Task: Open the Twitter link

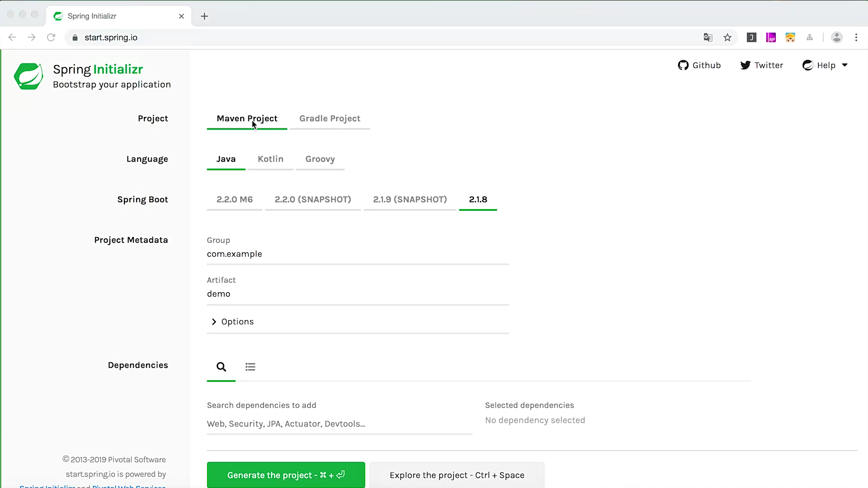Action: (761, 65)
